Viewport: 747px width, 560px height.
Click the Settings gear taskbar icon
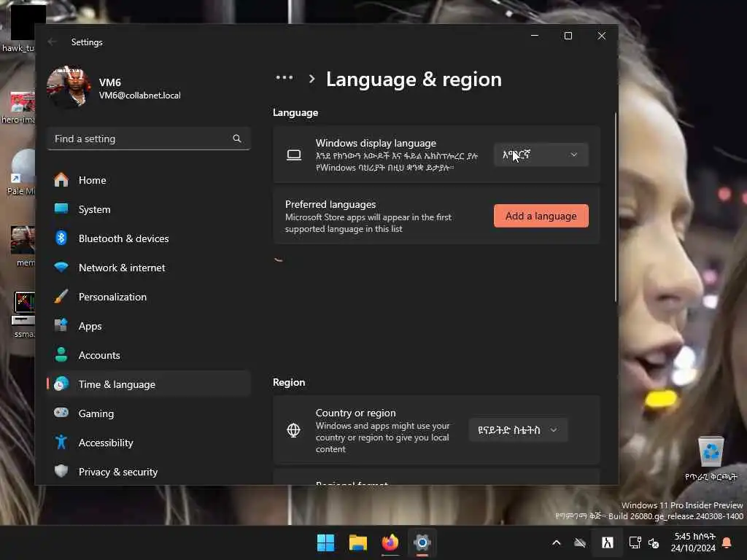(422, 542)
